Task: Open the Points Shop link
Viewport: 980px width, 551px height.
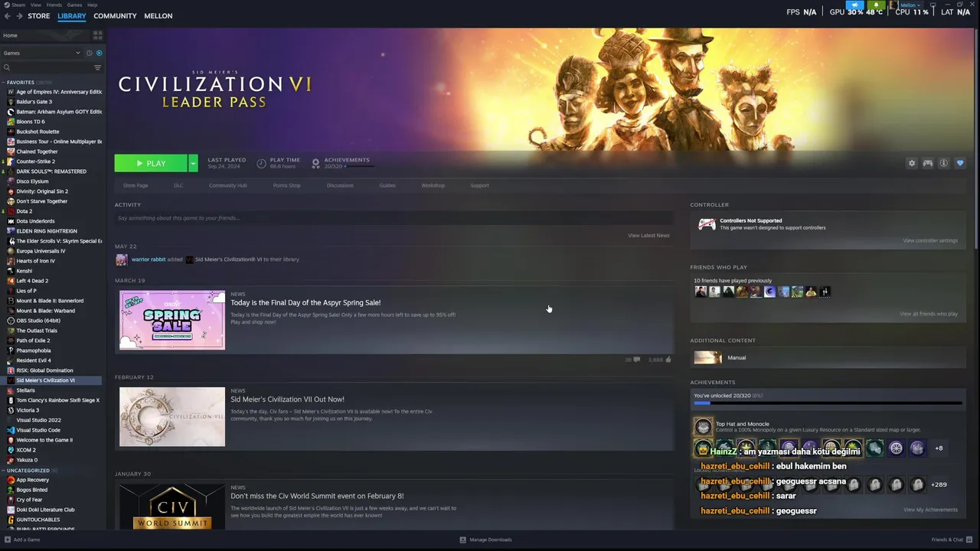Action: [287, 185]
